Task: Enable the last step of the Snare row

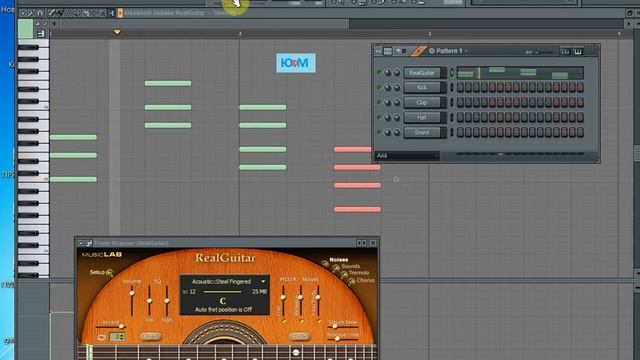Action: (580, 132)
